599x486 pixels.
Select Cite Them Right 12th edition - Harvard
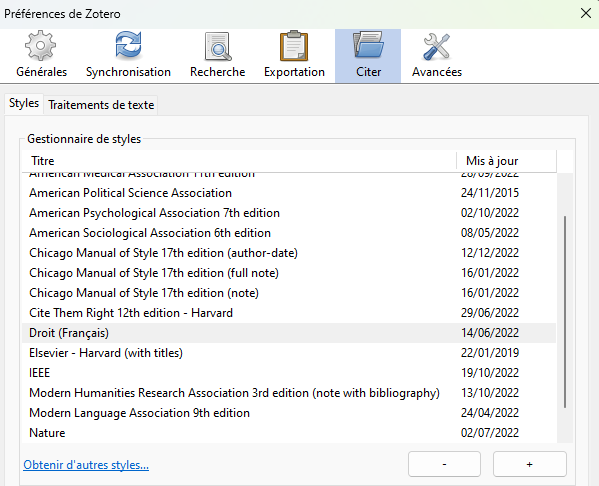(x=289, y=313)
